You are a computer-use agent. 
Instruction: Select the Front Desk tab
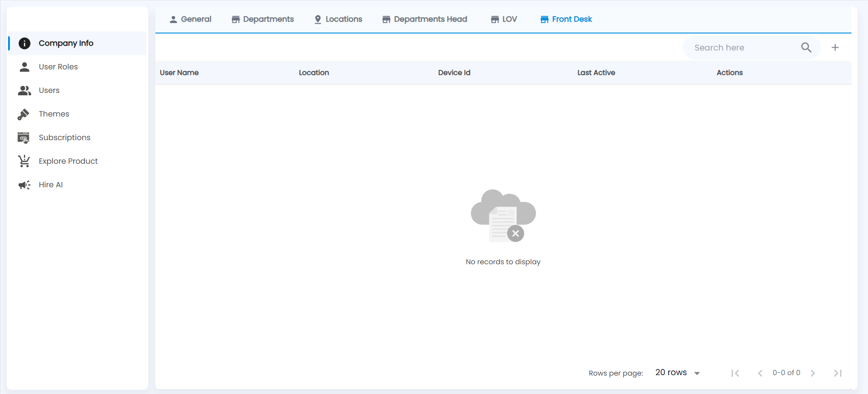566,19
